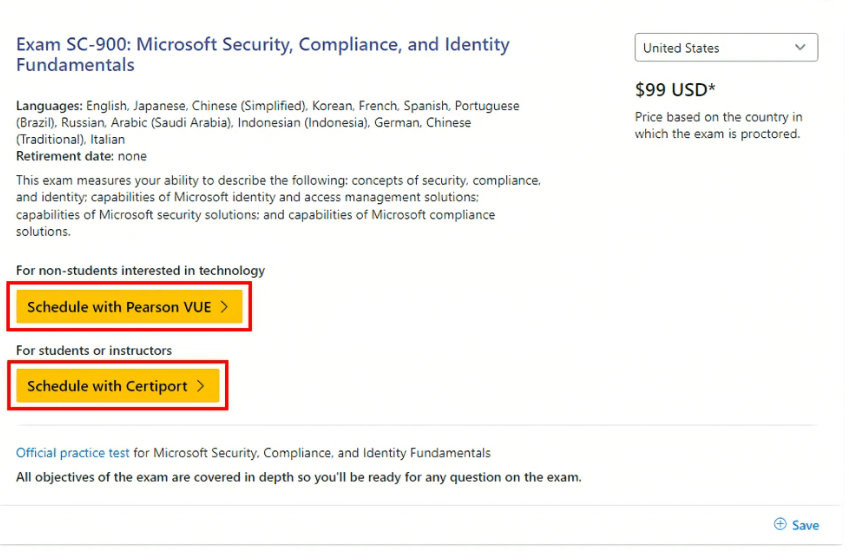Screen dimensions: 849x560
Task: Open the Official practice test link
Action: tap(73, 453)
